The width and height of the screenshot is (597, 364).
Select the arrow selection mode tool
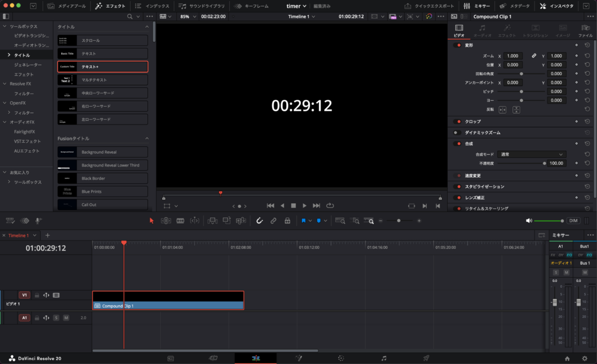click(152, 221)
